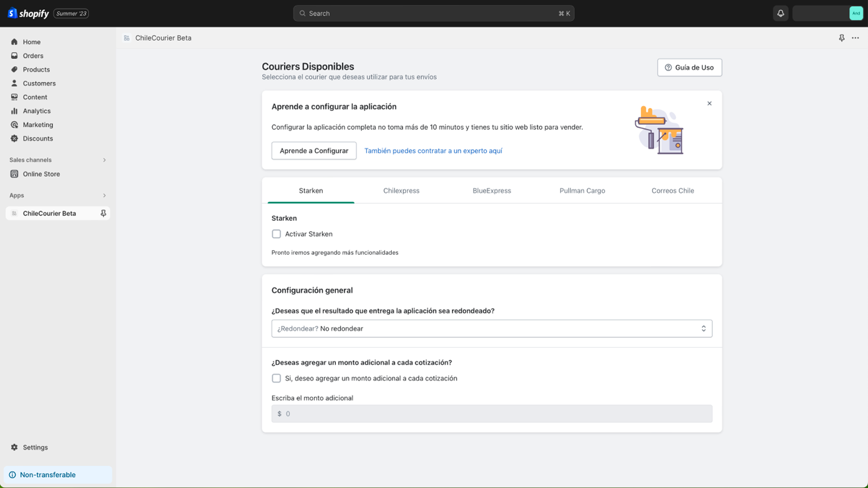Image resolution: width=868 pixels, height=488 pixels.
Task: Click the Shopify logo in top bar
Action: point(28,14)
